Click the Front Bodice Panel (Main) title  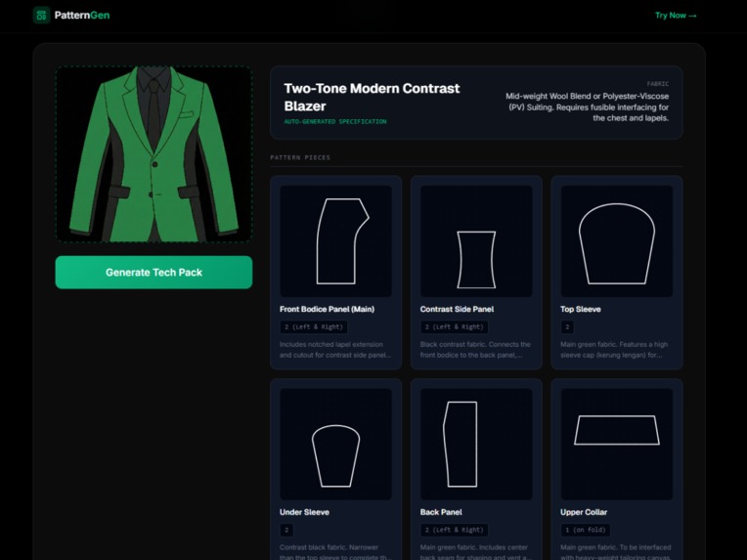(x=327, y=309)
